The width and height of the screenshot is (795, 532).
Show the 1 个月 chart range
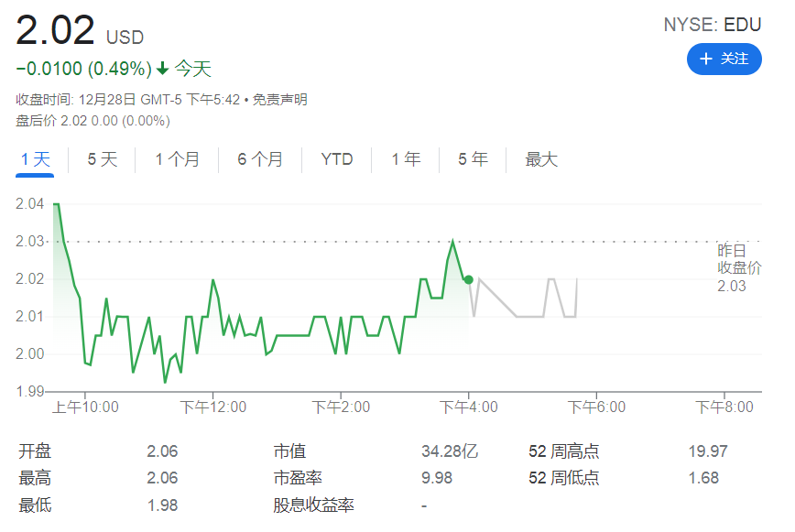click(x=177, y=159)
